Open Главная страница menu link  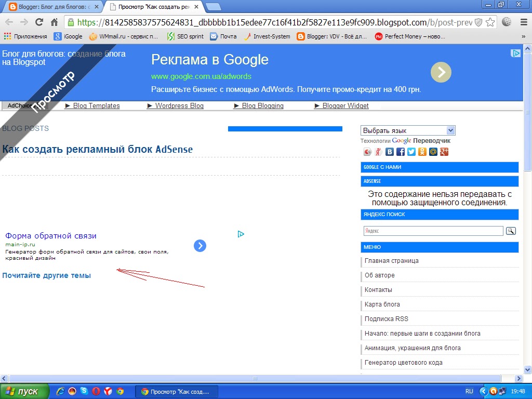(392, 261)
